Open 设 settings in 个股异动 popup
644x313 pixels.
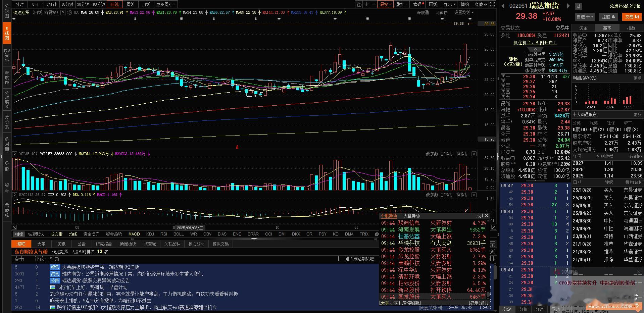479,216
